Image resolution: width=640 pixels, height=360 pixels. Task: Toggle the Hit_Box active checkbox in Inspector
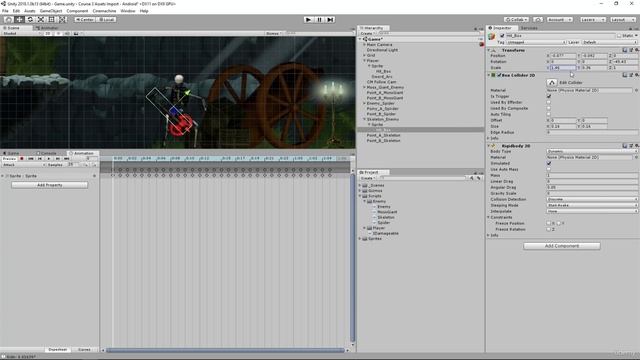tap(502, 36)
